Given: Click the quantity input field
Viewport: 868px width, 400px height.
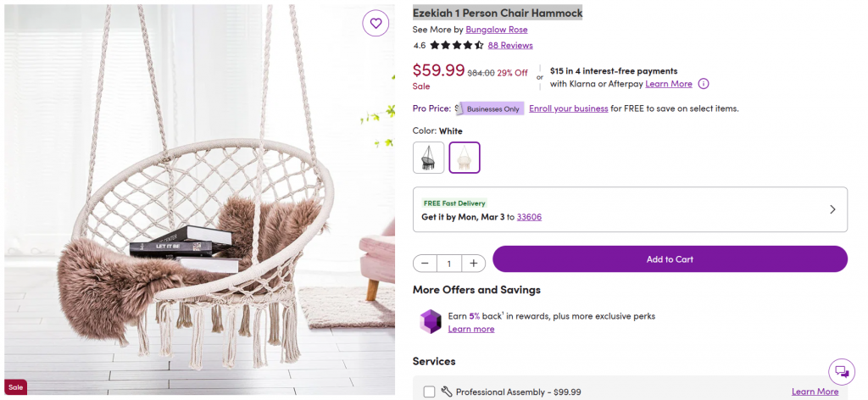Looking at the screenshot, I should point(449,264).
